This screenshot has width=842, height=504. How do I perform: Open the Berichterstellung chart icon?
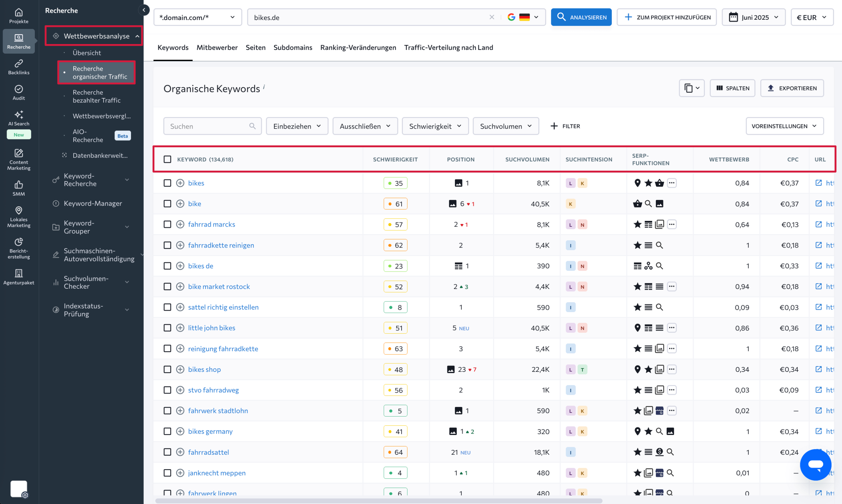pyautogui.click(x=19, y=242)
